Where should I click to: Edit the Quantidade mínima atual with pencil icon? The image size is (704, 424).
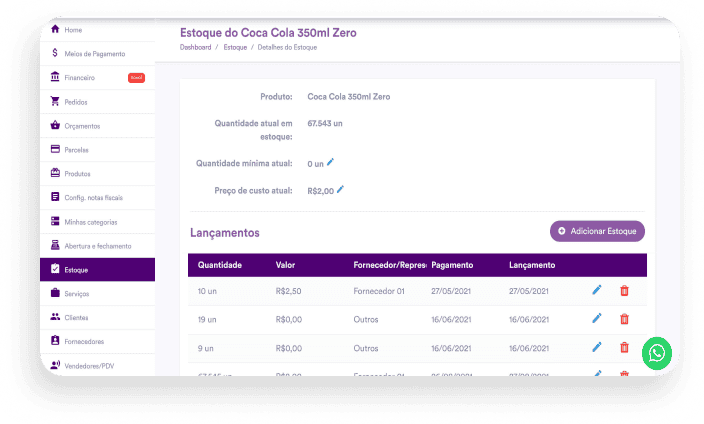point(330,162)
